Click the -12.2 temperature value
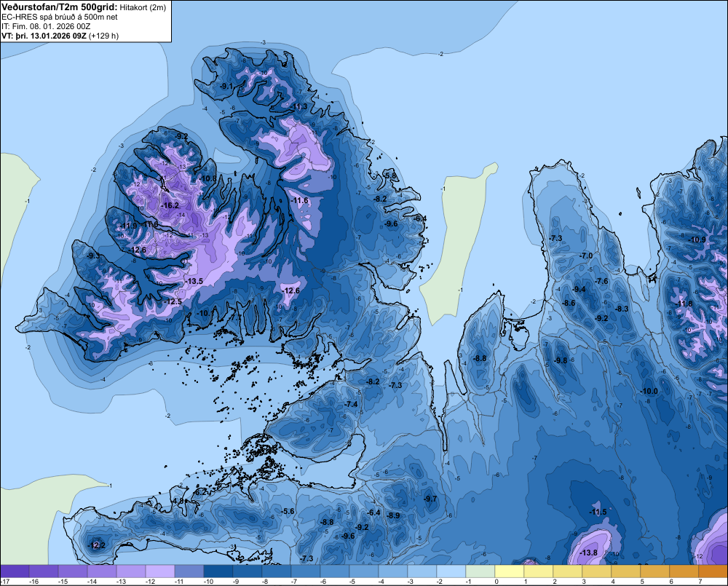Screen dimensions: 728x586 (96, 545)
